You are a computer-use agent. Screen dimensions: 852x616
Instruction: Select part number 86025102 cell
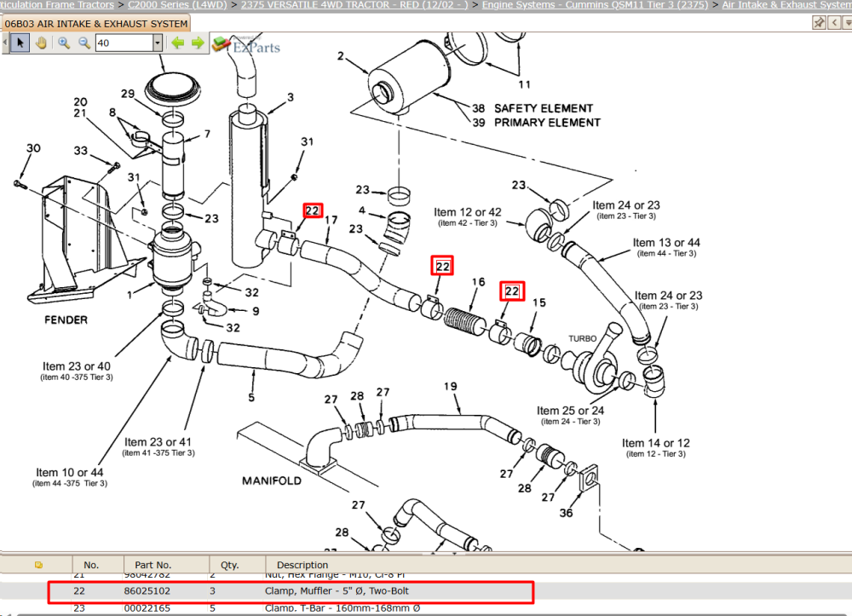tap(147, 591)
